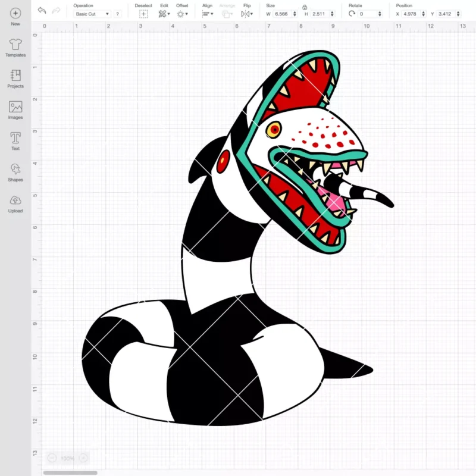Open the Arrange options icon

click(226, 14)
